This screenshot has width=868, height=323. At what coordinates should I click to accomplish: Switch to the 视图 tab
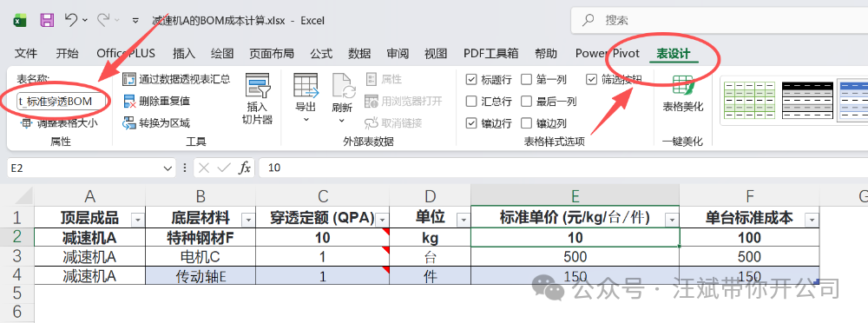click(x=436, y=54)
